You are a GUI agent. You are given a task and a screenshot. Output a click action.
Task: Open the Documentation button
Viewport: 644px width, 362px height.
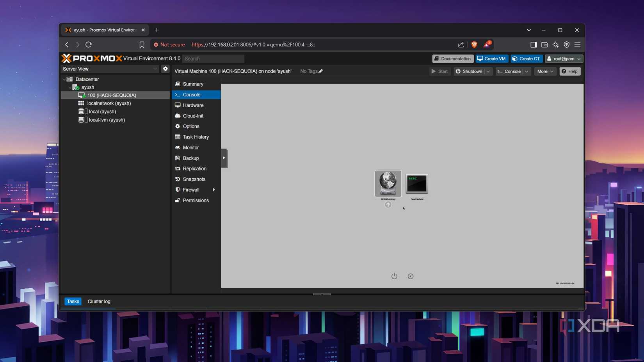click(453, 59)
